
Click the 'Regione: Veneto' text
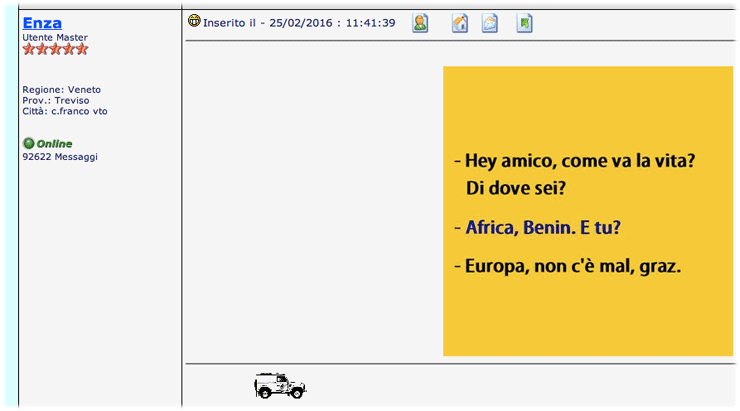pos(61,90)
